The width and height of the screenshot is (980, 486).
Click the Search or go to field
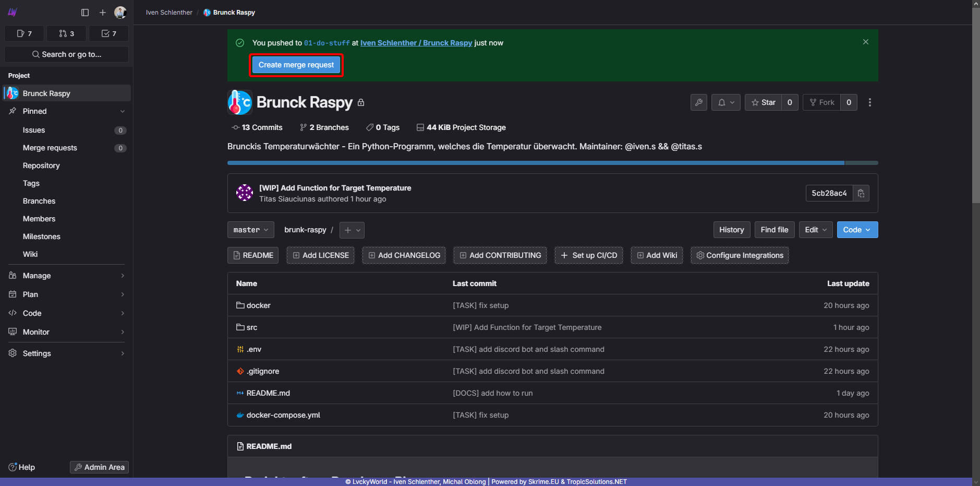tap(66, 54)
